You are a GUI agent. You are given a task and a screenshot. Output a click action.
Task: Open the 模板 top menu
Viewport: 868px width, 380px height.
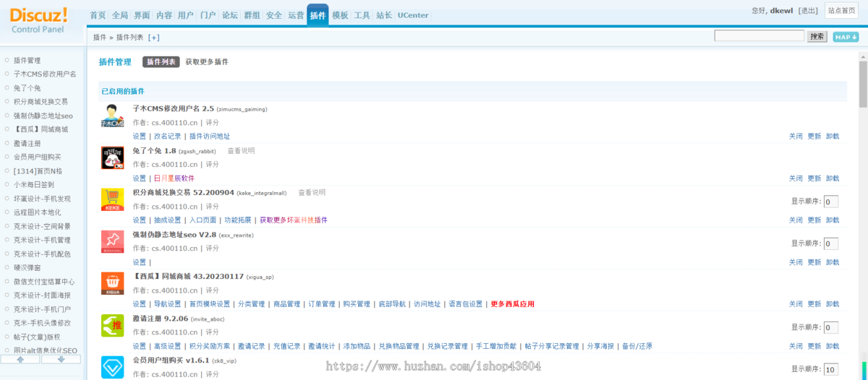click(340, 15)
